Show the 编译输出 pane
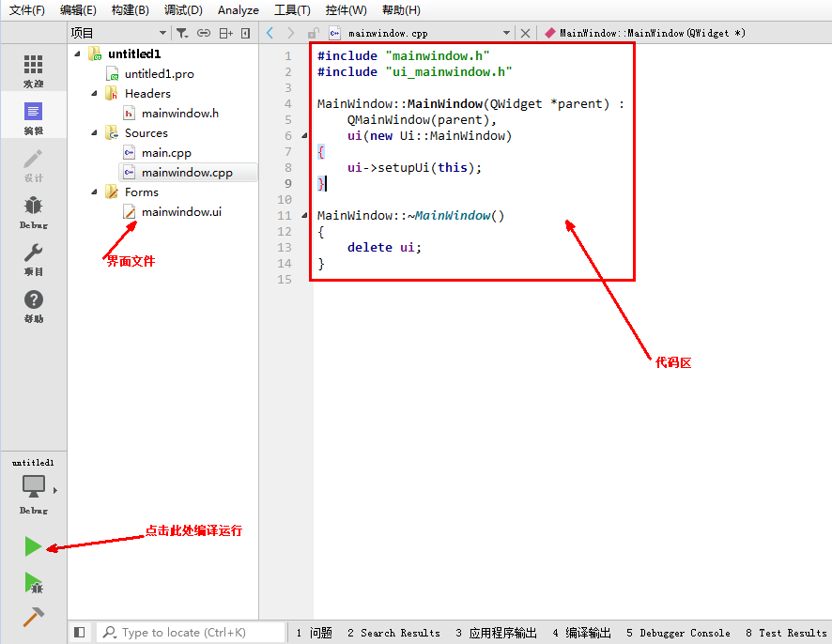The image size is (832, 644). coord(582,633)
